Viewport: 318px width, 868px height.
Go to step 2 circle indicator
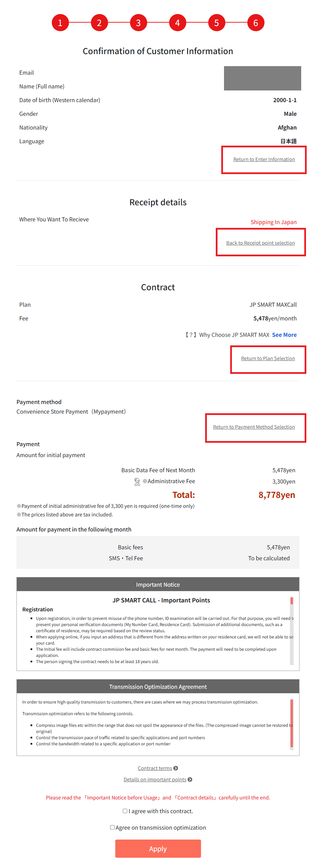pyautogui.click(x=99, y=23)
